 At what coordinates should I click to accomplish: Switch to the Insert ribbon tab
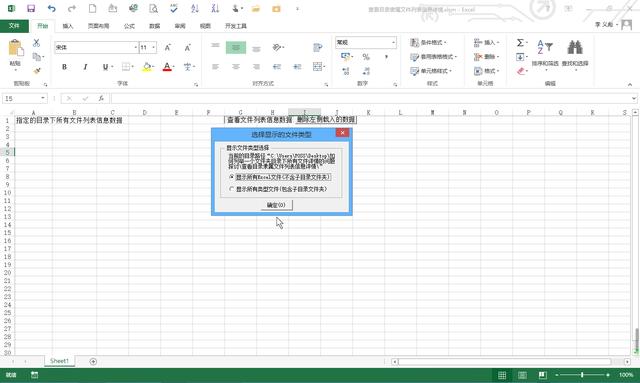(x=68, y=26)
